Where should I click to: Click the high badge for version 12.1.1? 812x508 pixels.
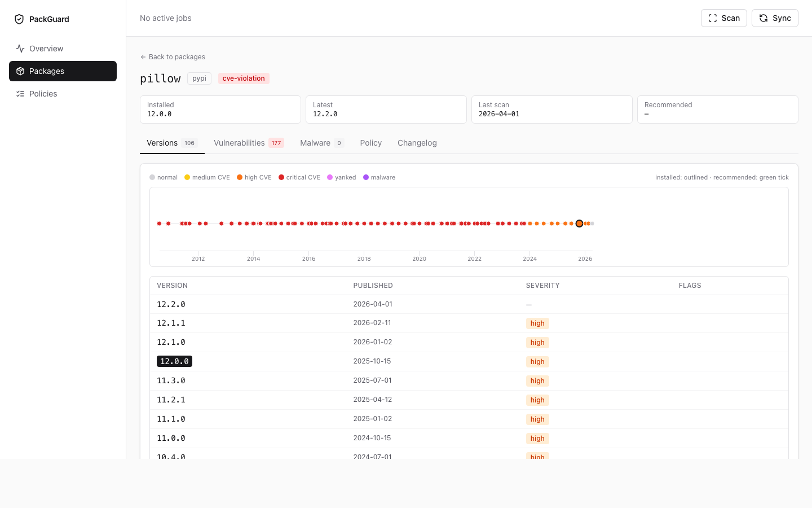pyautogui.click(x=537, y=323)
